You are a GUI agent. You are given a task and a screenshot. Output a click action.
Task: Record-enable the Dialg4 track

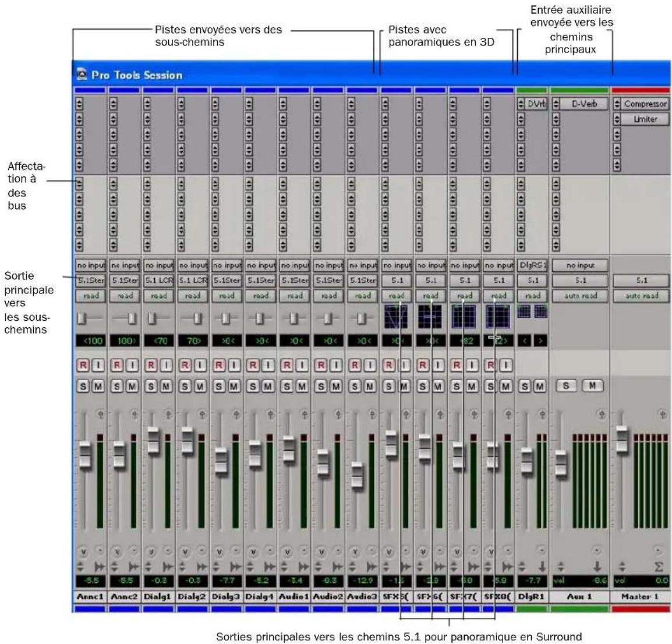tap(253, 365)
